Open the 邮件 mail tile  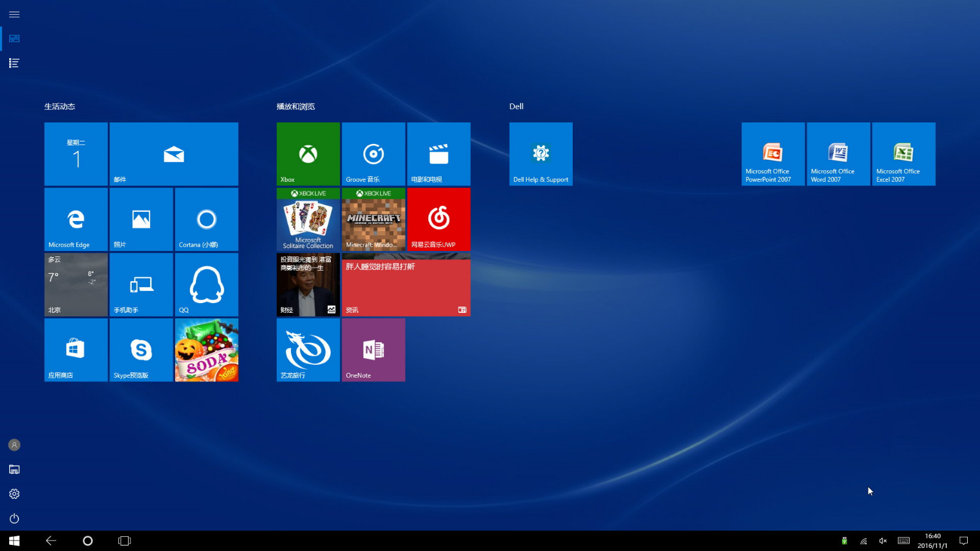tap(174, 154)
